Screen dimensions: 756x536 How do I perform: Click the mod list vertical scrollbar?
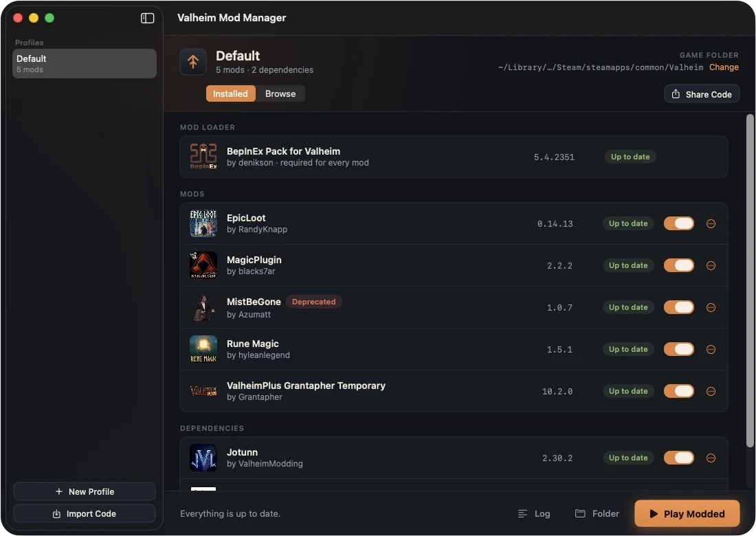click(750, 280)
